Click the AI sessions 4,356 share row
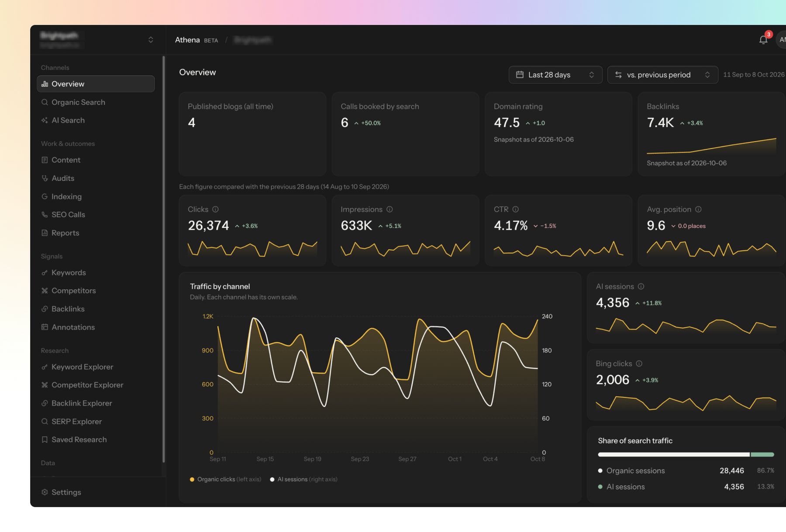 coord(686,487)
